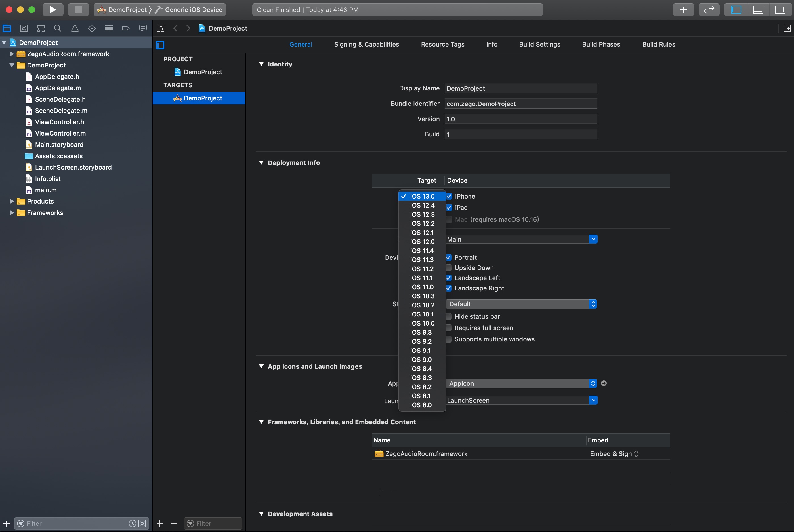Edit the Bundle Identifier field

point(521,104)
